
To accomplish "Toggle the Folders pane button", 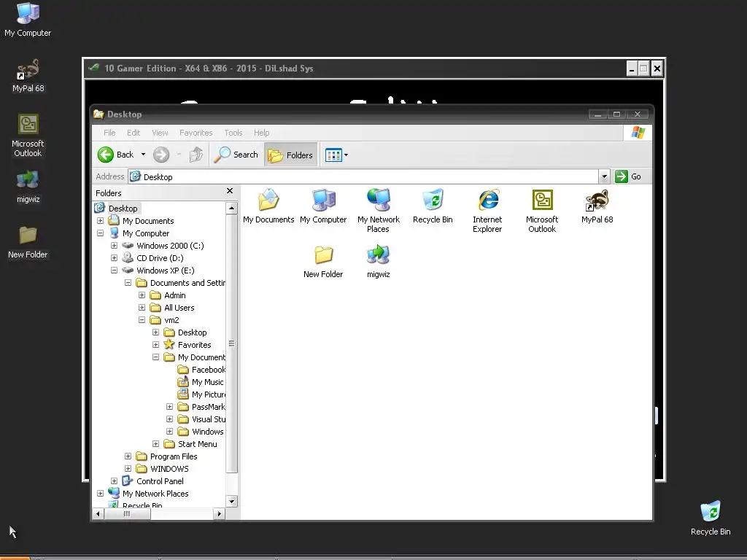I will point(290,155).
